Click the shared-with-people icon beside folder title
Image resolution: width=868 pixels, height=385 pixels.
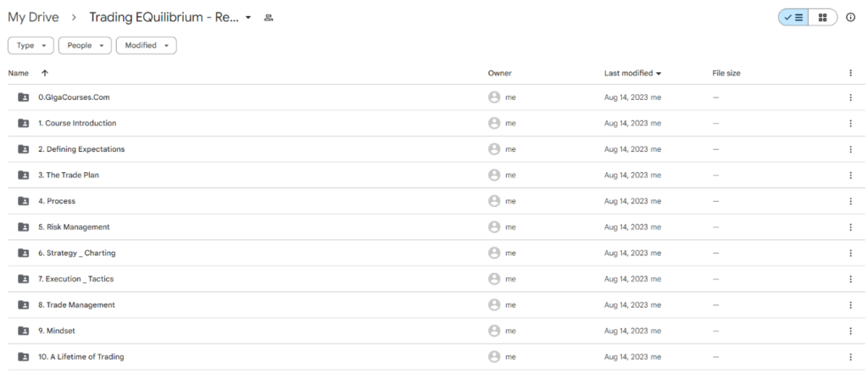tap(269, 18)
